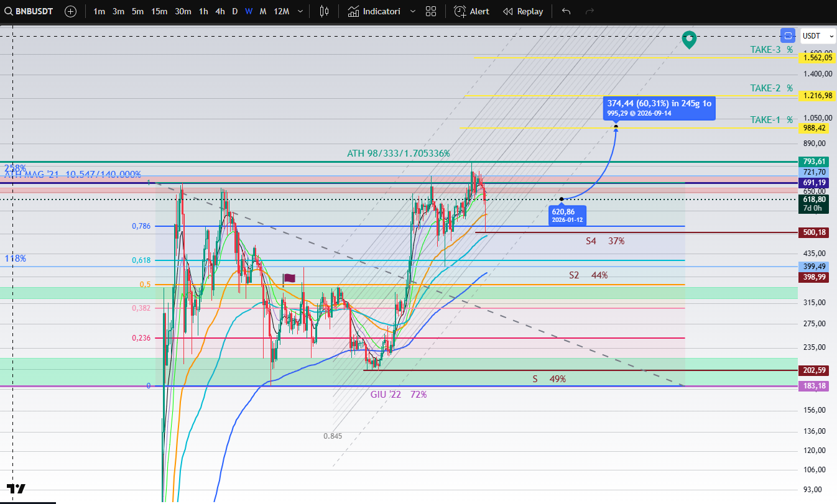Image resolution: width=837 pixels, height=504 pixels.
Task: Click the add symbol plus icon
Action: (71, 11)
